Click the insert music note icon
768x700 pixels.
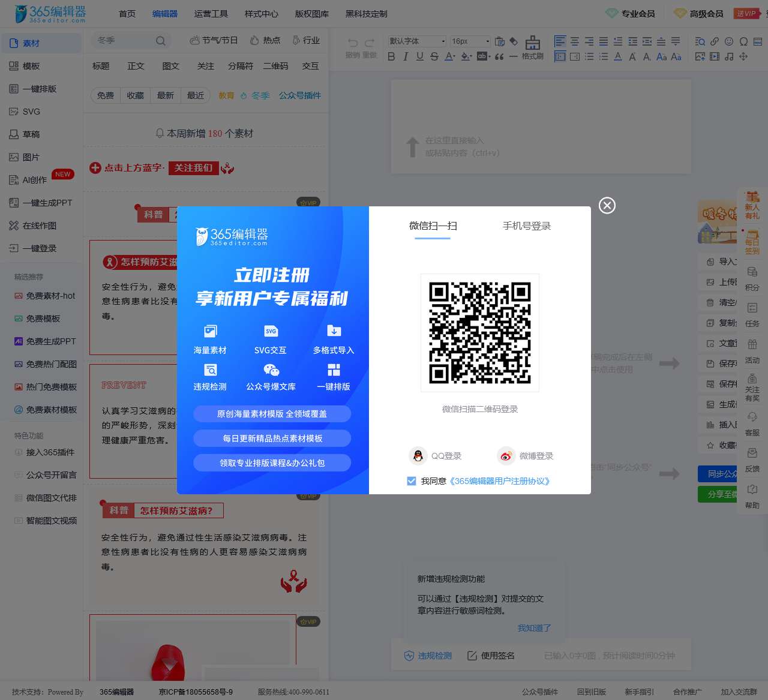coord(729,56)
